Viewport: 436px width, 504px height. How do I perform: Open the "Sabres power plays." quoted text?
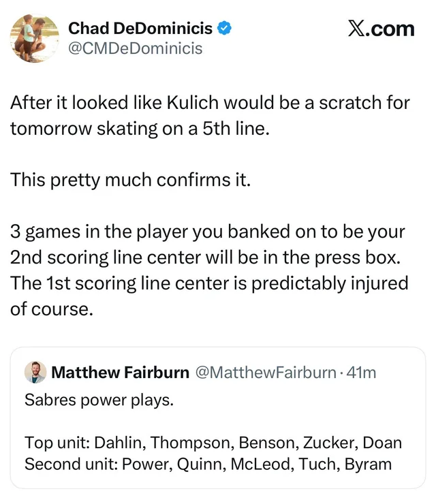[x=99, y=400]
